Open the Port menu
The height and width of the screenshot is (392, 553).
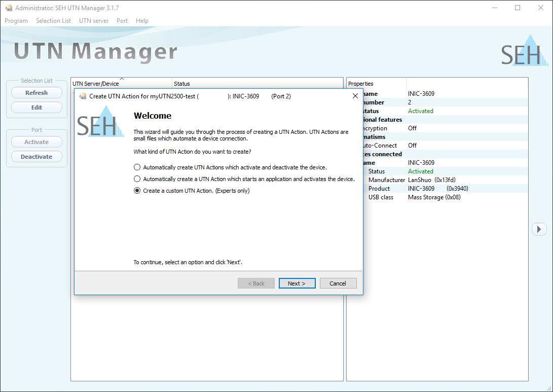[x=122, y=21]
